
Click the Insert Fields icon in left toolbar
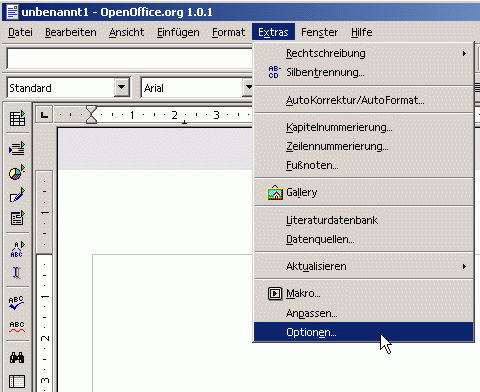(x=17, y=148)
